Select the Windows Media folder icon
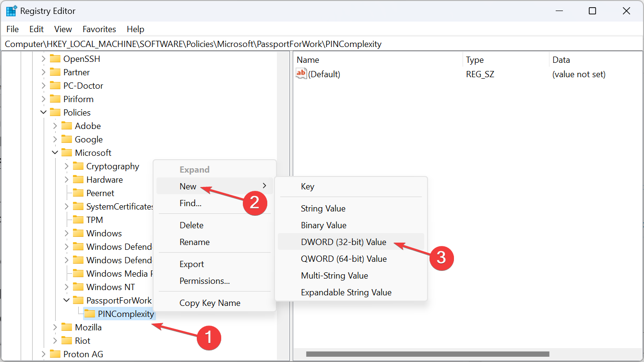The height and width of the screenshot is (362, 644). click(x=78, y=274)
